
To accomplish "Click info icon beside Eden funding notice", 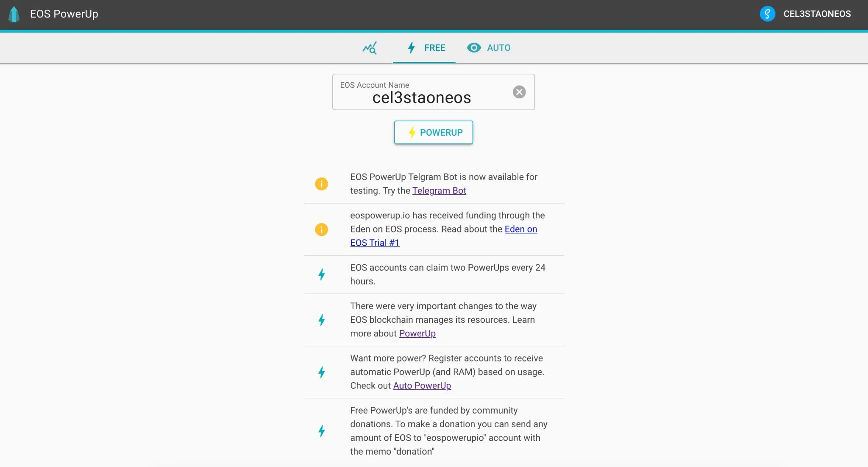I will [x=322, y=229].
